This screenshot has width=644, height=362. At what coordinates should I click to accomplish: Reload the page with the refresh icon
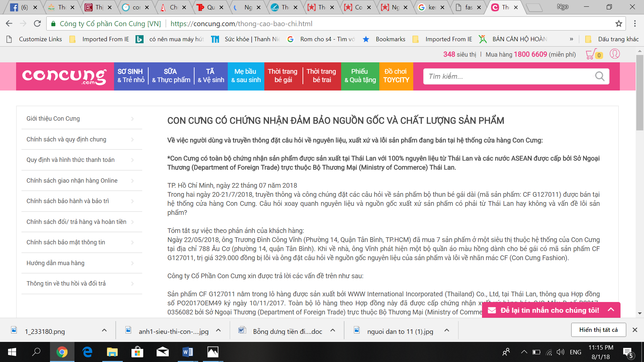pos(37,23)
